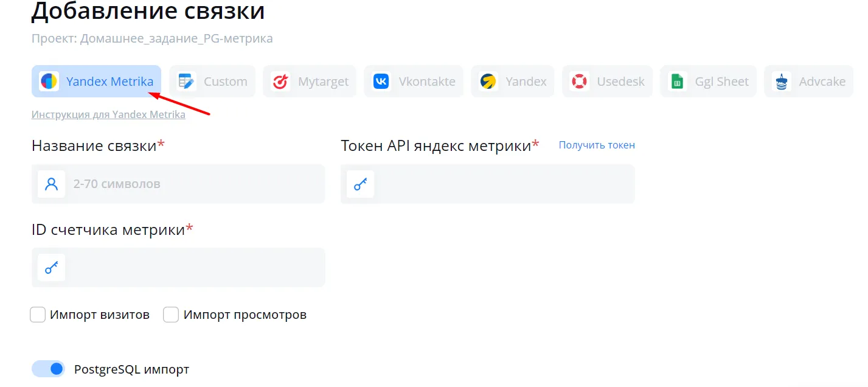Choose the Vkontakte integration tab
The width and height of the screenshot is (868, 387).
[x=414, y=81]
